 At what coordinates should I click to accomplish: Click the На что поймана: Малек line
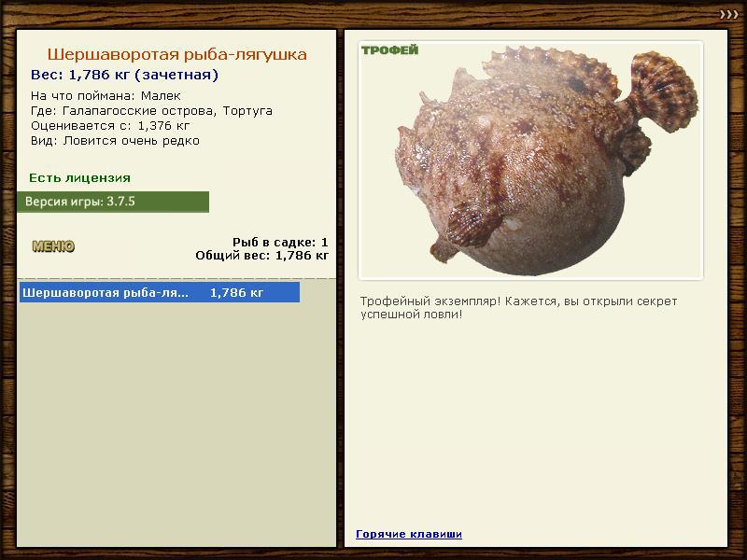pos(106,96)
